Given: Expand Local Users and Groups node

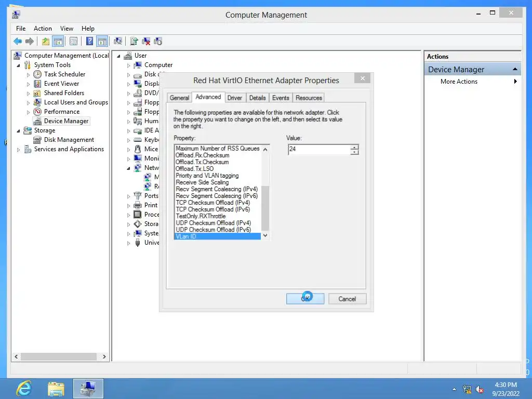Looking at the screenshot, I should click(x=28, y=102).
